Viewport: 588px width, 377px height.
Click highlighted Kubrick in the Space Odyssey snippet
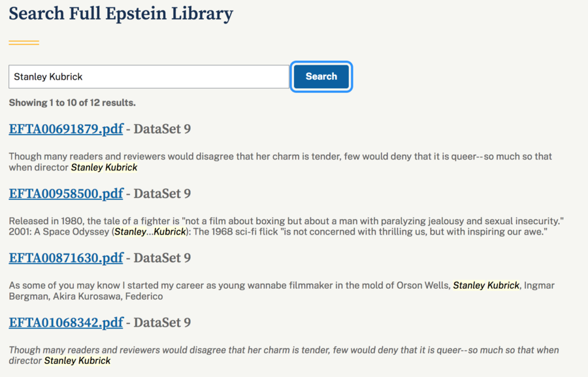tap(170, 232)
